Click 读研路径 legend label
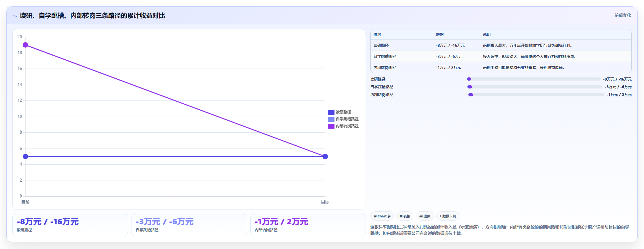This screenshot has width=644, height=249. pyautogui.click(x=343, y=112)
